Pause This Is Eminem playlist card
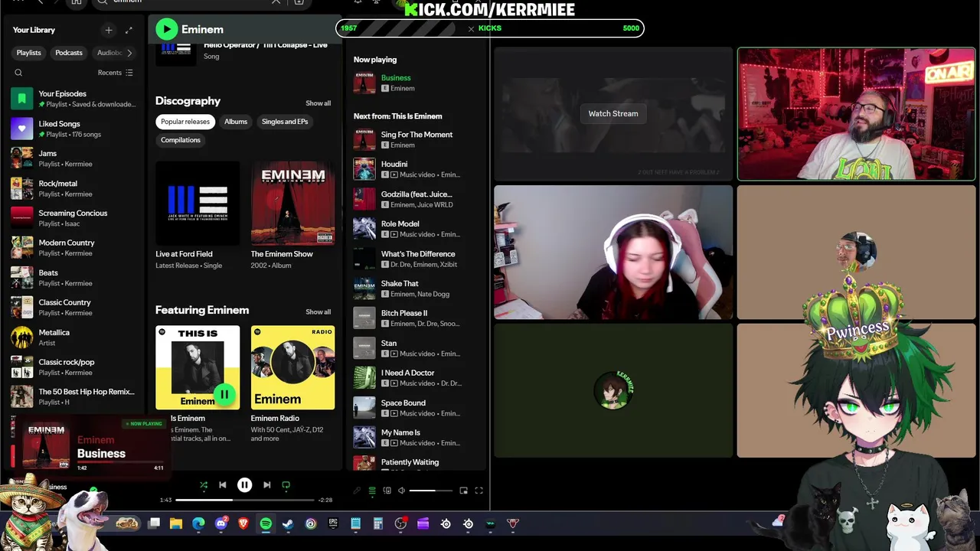The height and width of the screenshot is (551, 980). 224,394
